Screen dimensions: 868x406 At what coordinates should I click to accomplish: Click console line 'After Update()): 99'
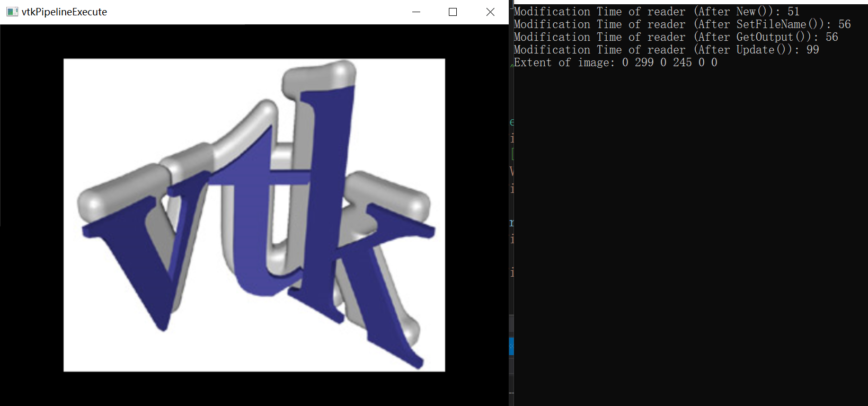[666, 50]
